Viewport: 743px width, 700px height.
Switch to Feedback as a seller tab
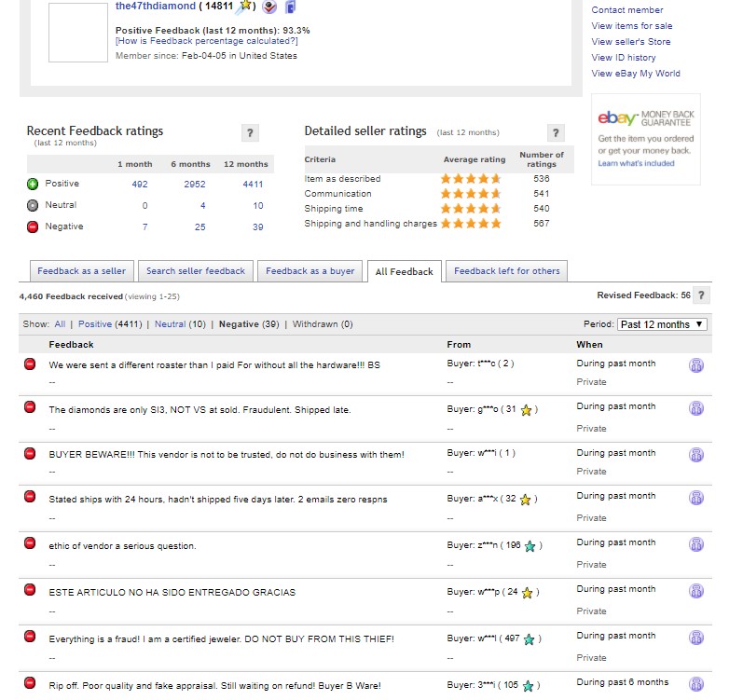(81, 271)
